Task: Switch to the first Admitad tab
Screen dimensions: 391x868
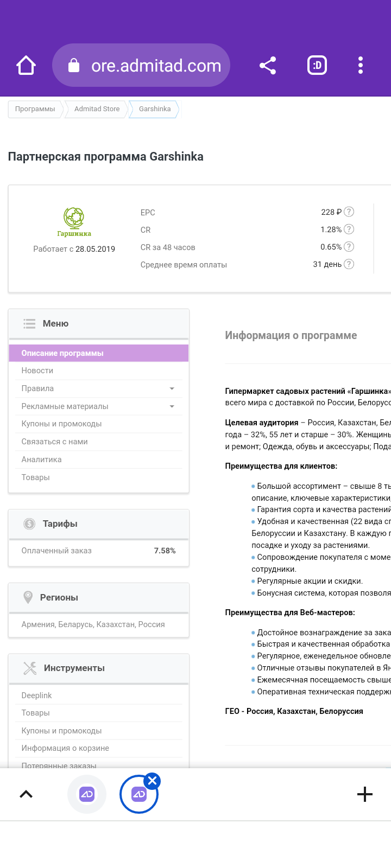Action: coord(87,794)
